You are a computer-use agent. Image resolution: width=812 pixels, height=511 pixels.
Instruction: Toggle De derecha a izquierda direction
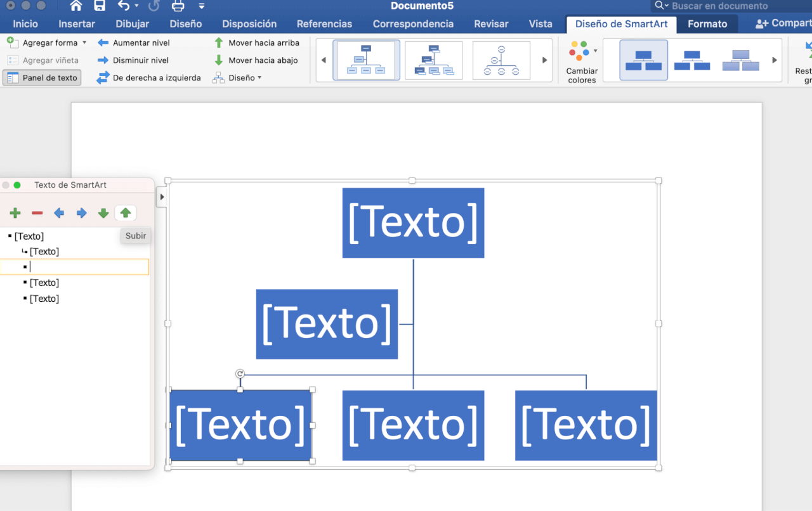point(149,78)
